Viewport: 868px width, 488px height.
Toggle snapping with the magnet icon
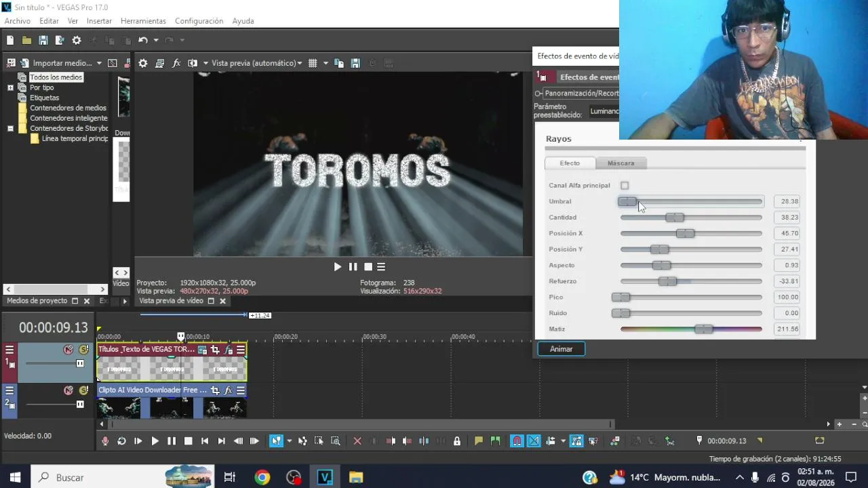coord(517,441)
